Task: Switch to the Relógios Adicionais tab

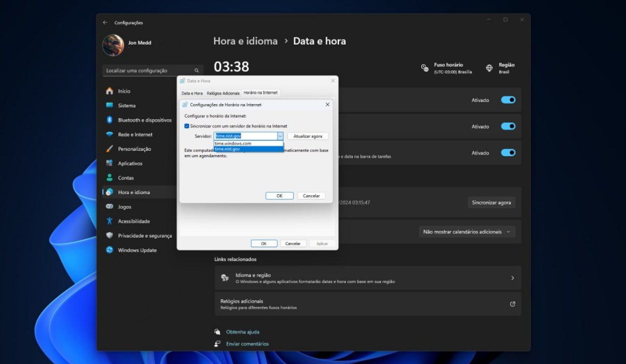Action: (223, 94)
